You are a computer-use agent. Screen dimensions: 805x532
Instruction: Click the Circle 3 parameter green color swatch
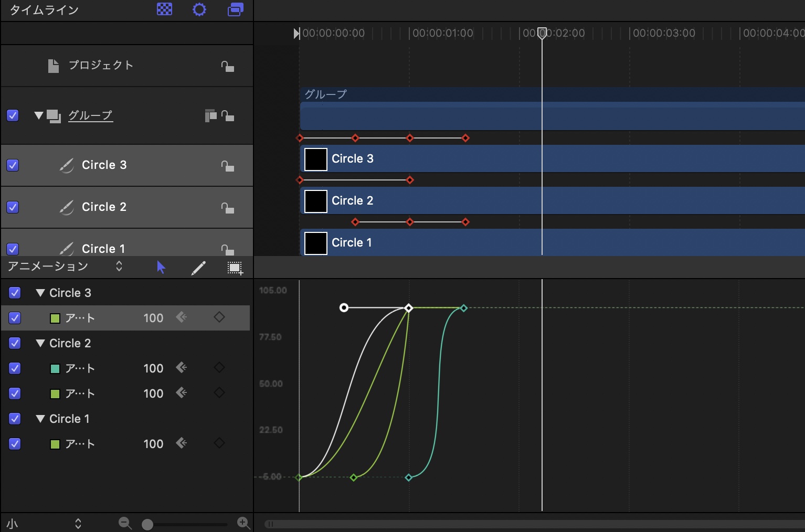[55, 318]
